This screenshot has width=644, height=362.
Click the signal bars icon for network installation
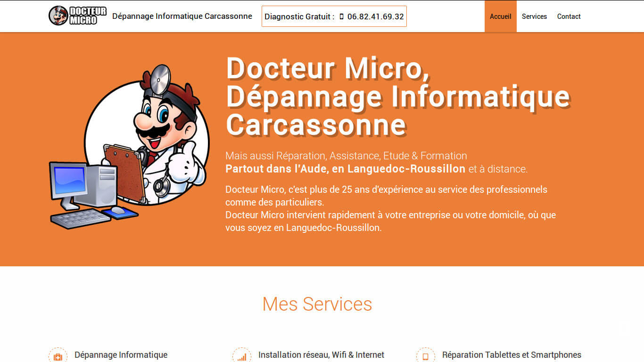pos(242,356)
